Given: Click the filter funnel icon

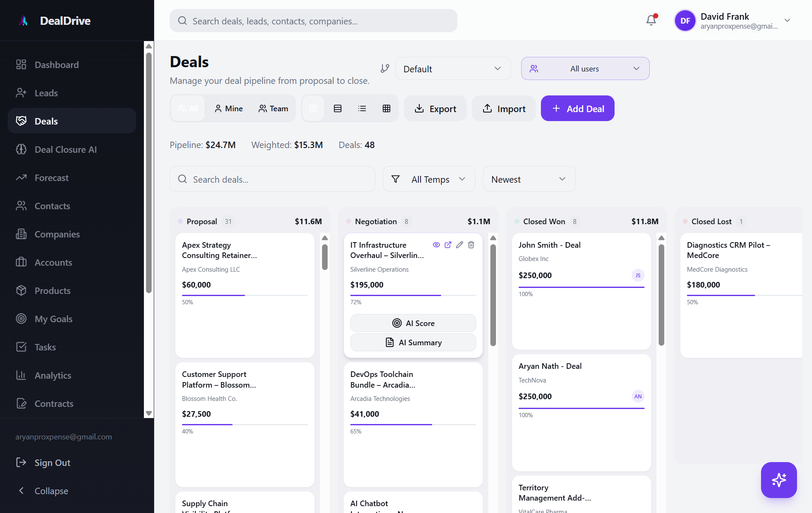Looking at the screenshot, I should click(396, 179).
